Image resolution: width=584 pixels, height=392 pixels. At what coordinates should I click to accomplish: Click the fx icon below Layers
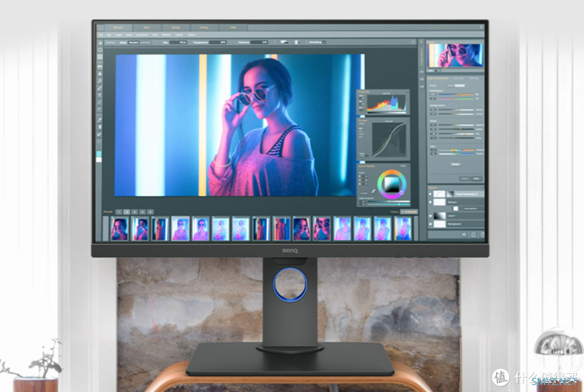coord(464,235)
